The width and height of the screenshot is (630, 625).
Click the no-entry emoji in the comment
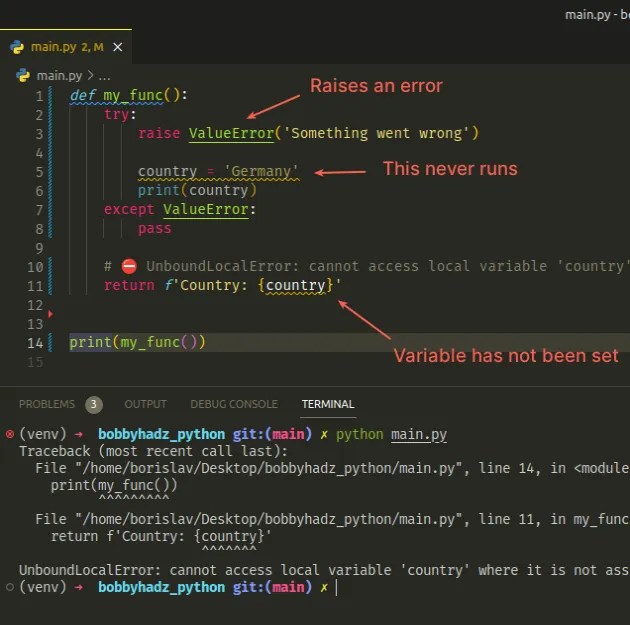[129, 266]
